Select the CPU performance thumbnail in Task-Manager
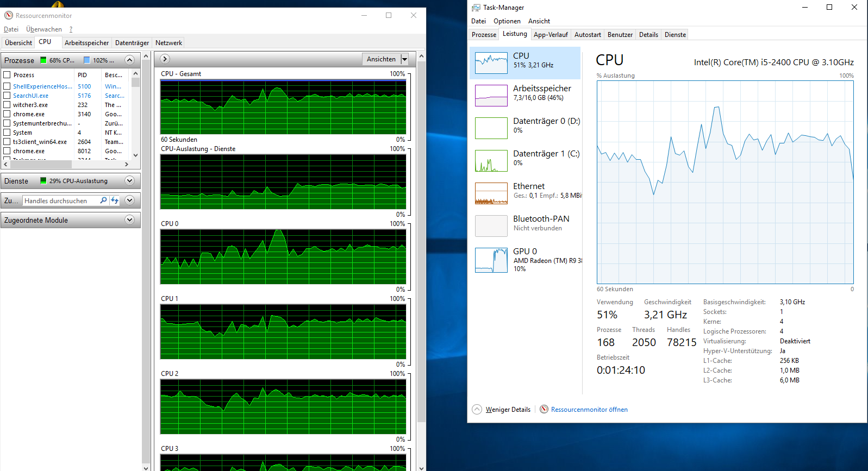 (x=491, y=63)
